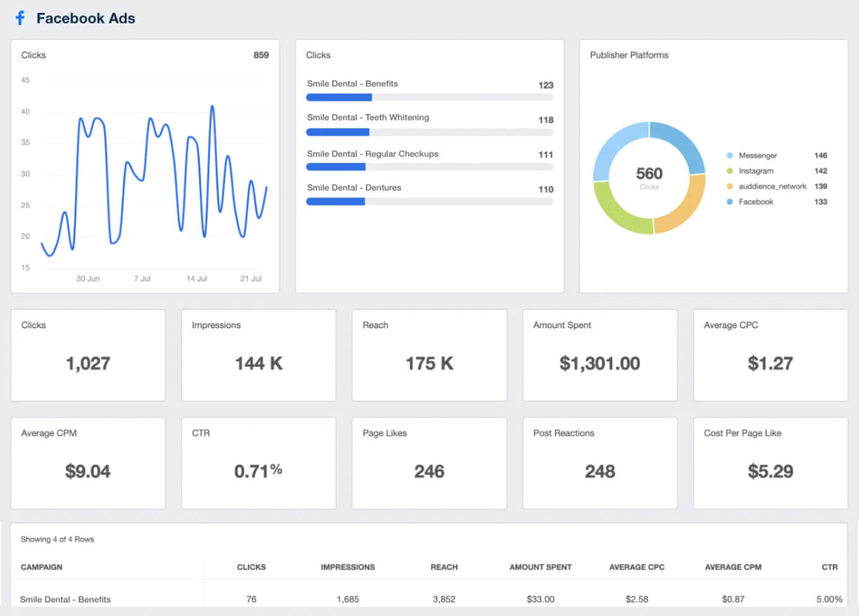Viewport: 859px width, 616px height.
Task: Open the Page Likes 246 widget
Action: 429,463
